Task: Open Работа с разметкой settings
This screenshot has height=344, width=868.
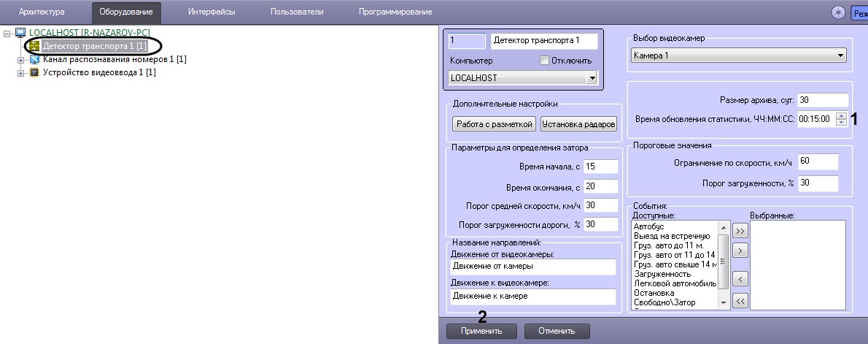Action: tap(495, 124)
